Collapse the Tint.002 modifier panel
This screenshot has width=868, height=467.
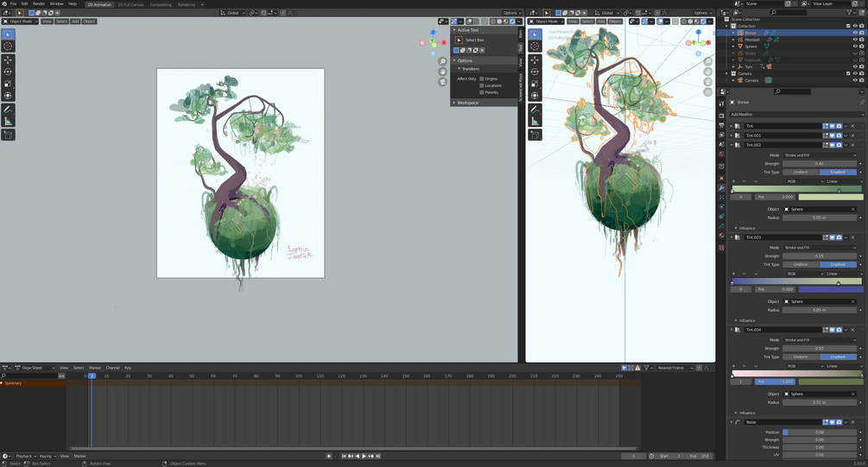coord(732,145)
